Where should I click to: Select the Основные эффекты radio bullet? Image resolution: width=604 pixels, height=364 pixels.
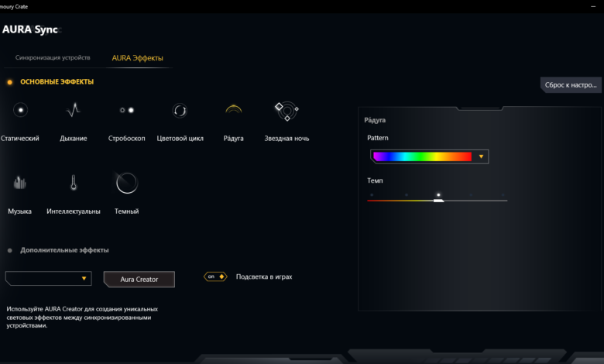coord(10,82)
